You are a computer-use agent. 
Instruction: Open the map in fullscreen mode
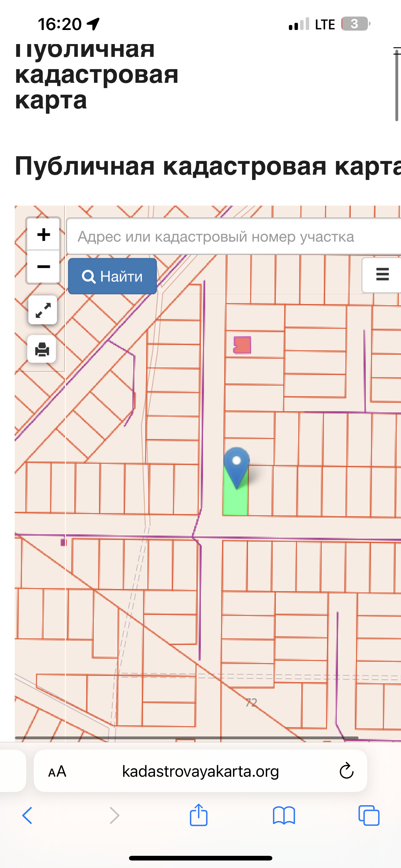[43, 310]
